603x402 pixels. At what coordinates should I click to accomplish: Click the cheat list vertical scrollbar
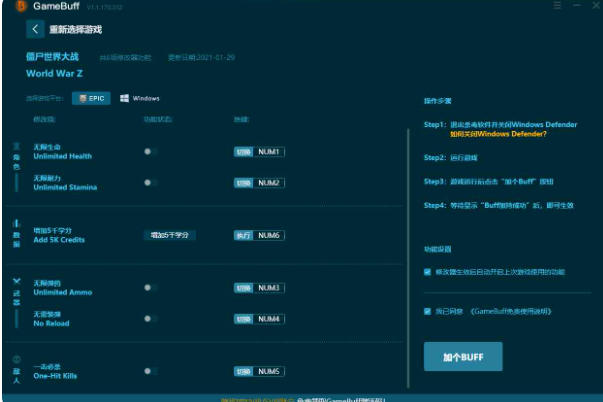(408, 259)
